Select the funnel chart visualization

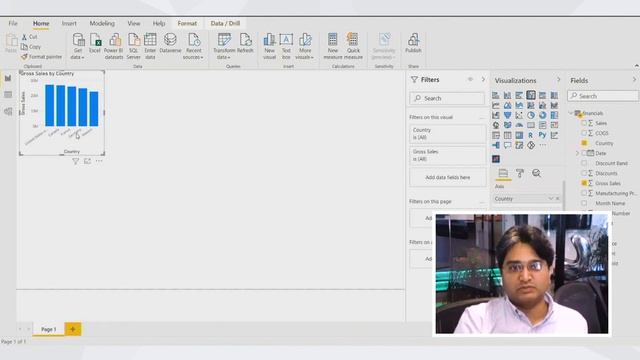[x=507, y=115]
